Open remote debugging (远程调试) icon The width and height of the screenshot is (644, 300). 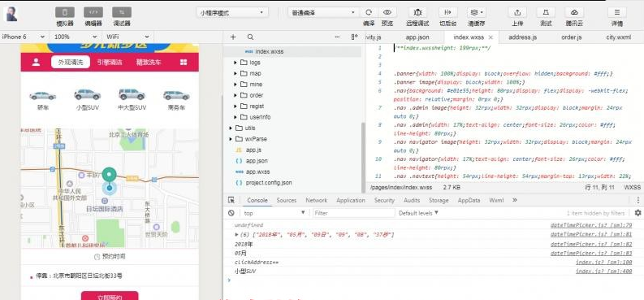[417, 12]
